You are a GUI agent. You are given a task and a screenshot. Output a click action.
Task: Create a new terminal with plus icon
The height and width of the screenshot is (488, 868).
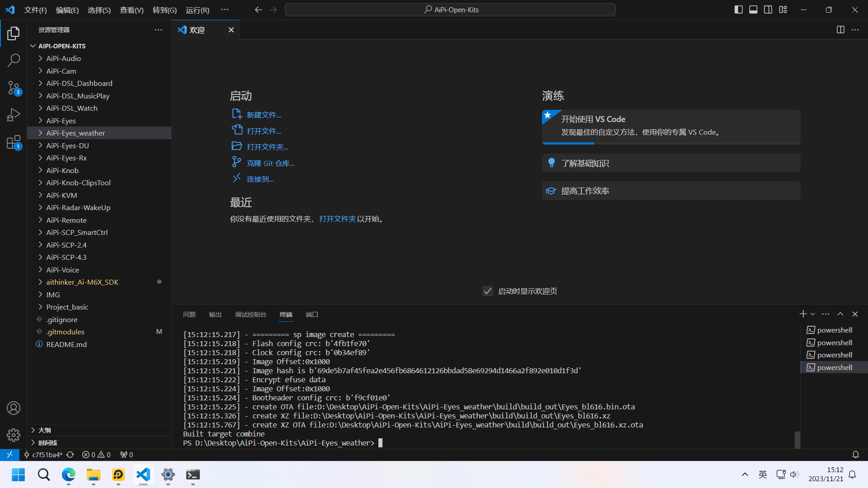803,314
